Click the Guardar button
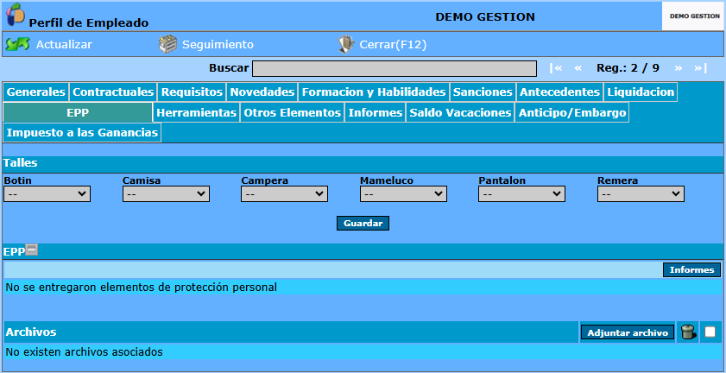 click(x=363, y=223)
